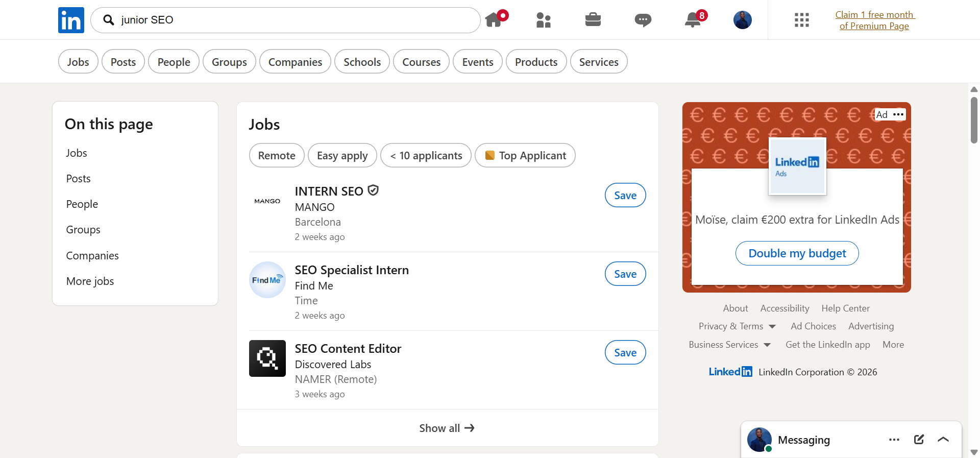Open the Accessibility footer link
The image size is (980, 458).
(x=785, y=308)
